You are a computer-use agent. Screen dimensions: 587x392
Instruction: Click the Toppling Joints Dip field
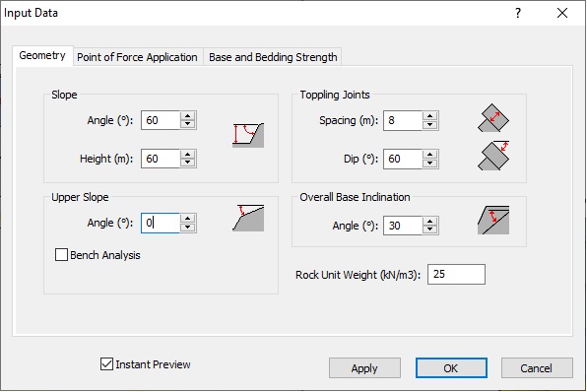point(403,159)
